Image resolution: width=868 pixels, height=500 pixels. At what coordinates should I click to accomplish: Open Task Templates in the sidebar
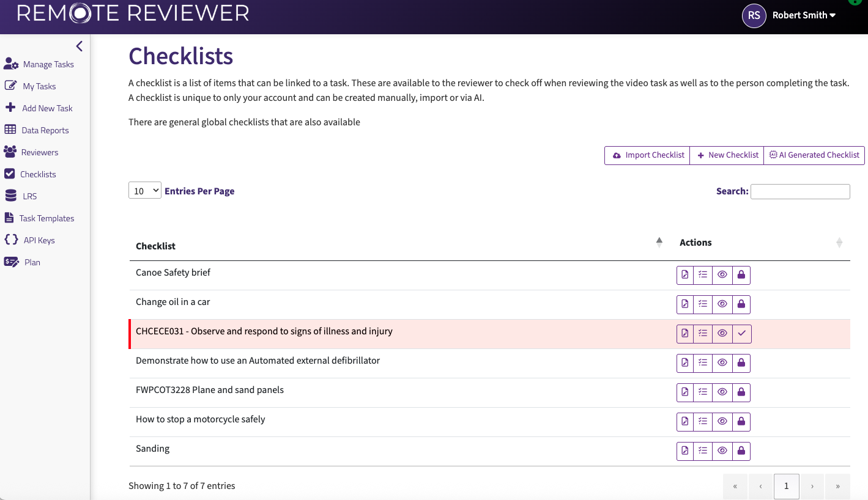coord(11,218)
